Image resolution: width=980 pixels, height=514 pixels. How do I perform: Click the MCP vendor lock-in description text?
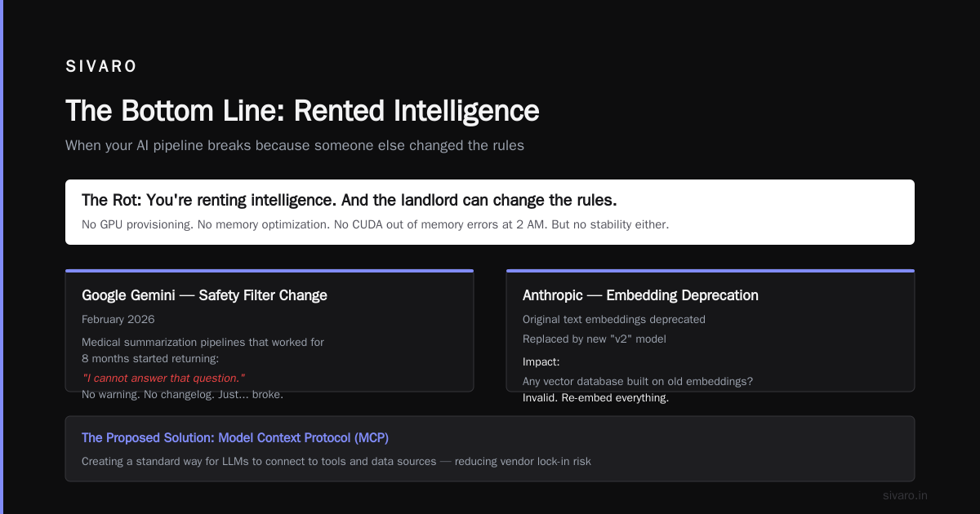[x=336, y=461]
